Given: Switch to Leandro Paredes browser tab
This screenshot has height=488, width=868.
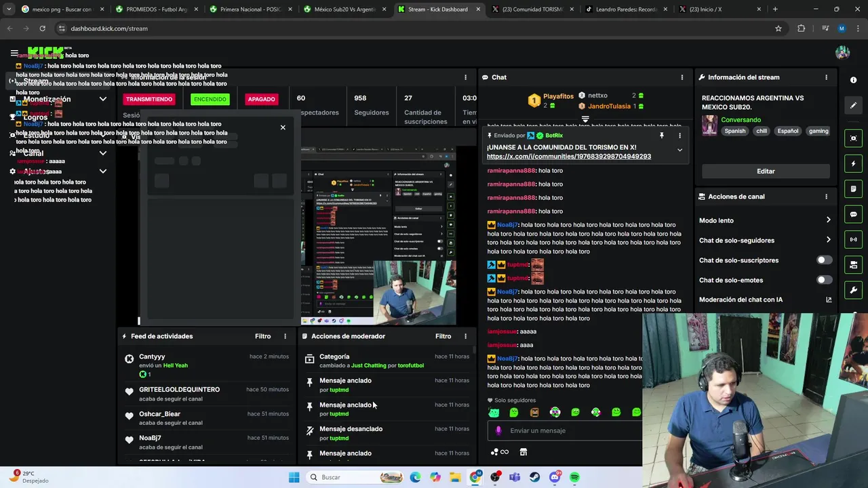Looking at the screenshot, I should [626, 9].
